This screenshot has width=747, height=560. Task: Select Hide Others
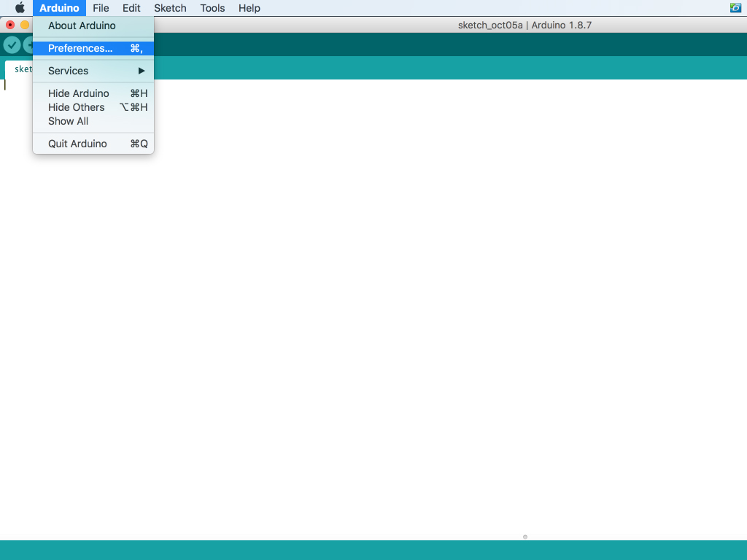click(x=93, y=107)
